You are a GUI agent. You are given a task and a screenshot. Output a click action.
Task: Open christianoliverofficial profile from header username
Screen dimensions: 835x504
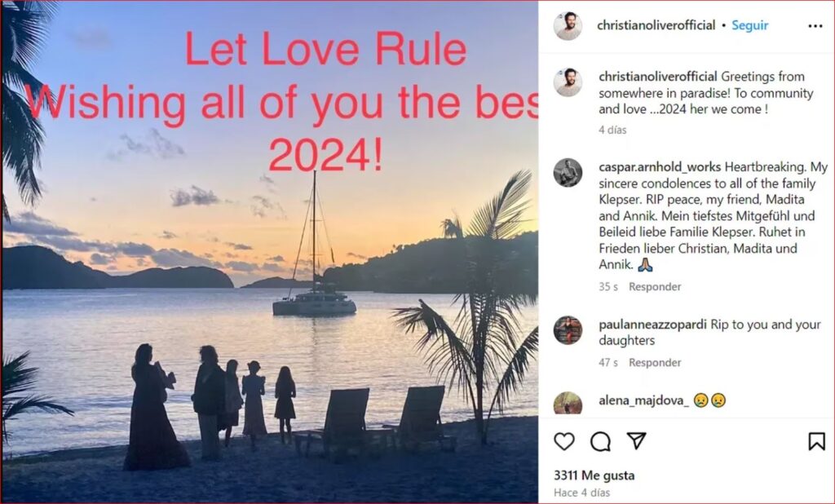[x=656, y=25]
